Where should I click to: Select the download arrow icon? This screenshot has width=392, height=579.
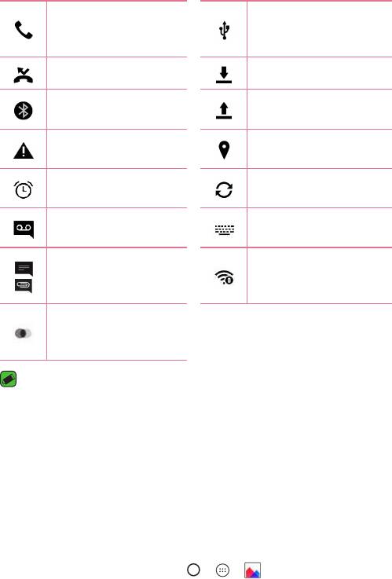(x=224, y=75)
